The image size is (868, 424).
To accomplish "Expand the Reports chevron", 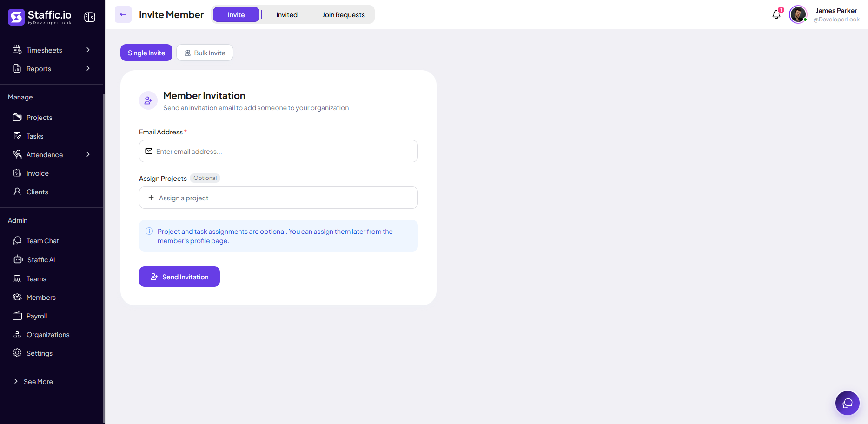I will pos(88,68).
